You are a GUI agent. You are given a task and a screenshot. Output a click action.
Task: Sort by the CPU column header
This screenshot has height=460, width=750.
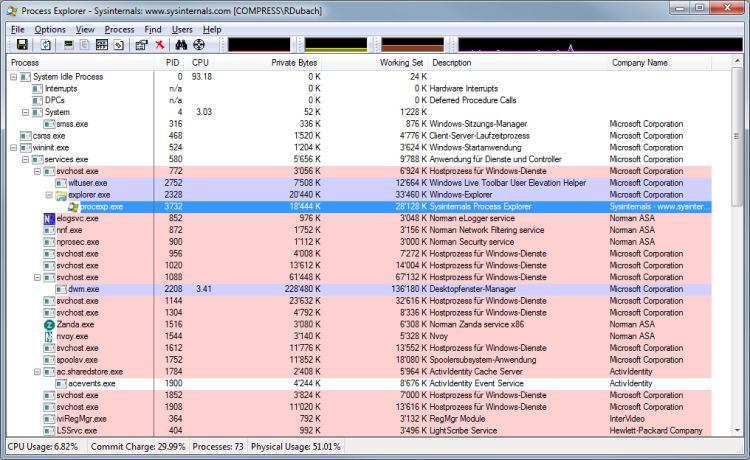tap(200, 63)
